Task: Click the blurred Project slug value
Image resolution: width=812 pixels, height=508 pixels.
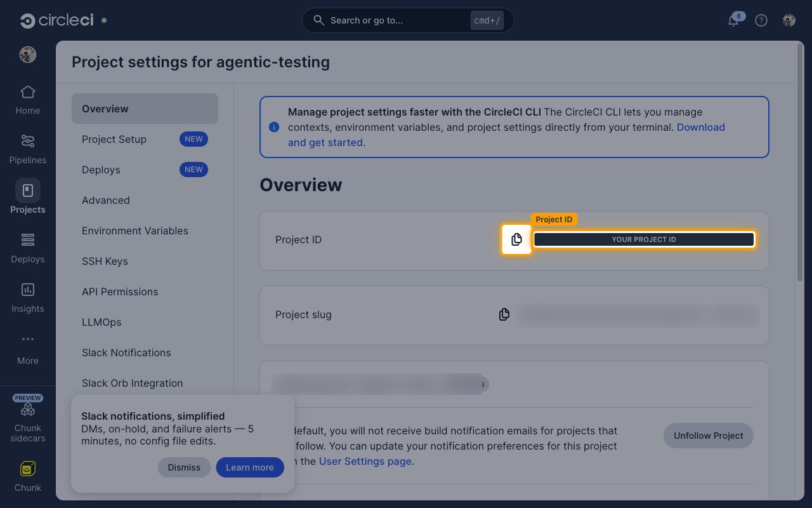Action: [x=638, y=315]
